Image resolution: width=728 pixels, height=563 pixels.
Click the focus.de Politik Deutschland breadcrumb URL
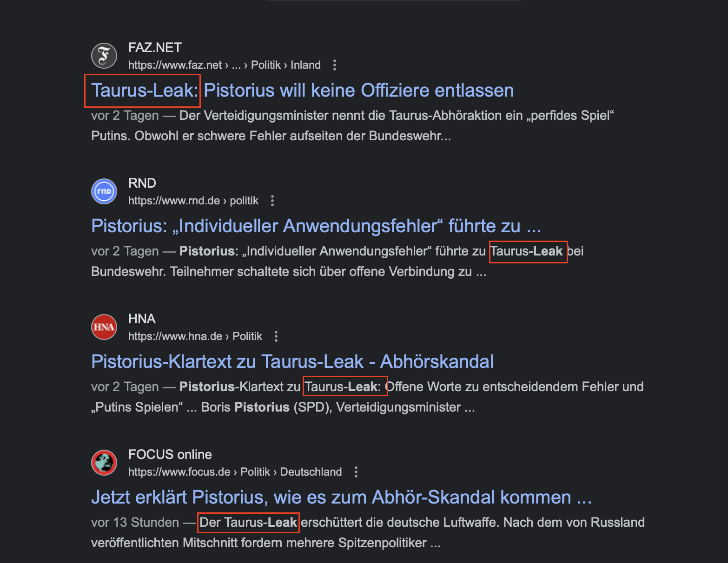pos(235,472)
